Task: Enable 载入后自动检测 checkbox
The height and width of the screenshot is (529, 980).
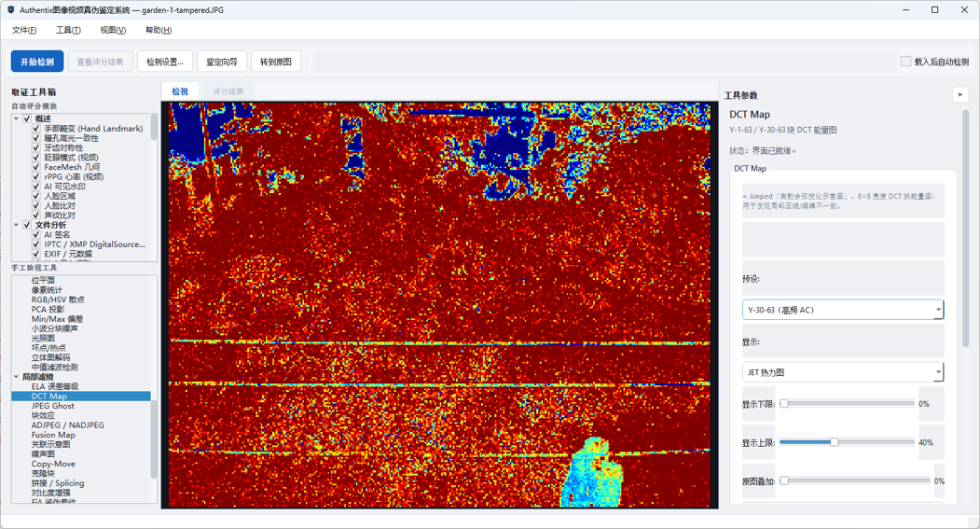Action: pos(905,62)
